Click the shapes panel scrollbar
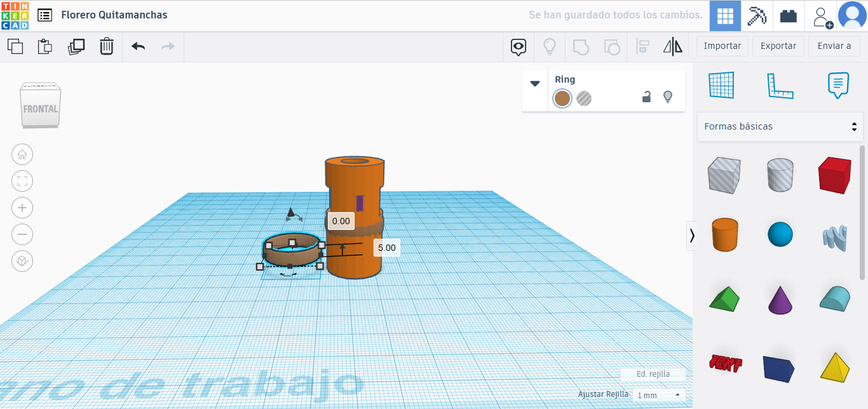The image size is (868, 409). (862, 212)
